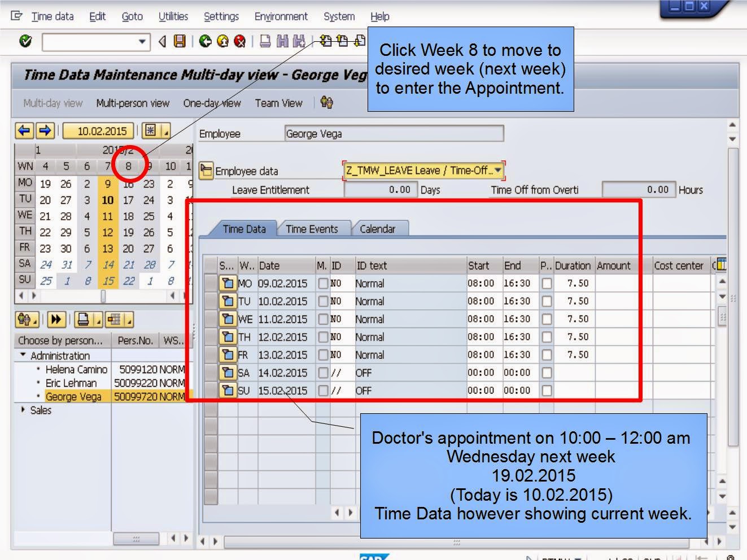Viewport: 747px width, 560px height.
Task: Click the Multi-person view option
Action: (133, 103)
